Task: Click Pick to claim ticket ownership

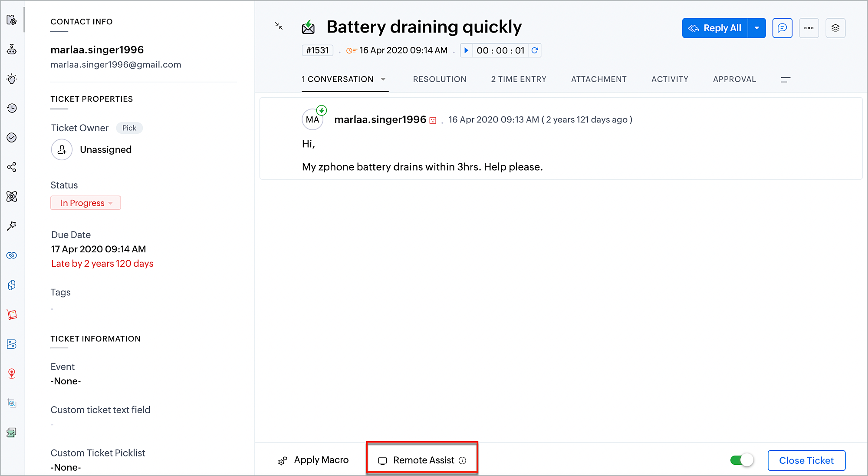Action: (x=129, y=128)
